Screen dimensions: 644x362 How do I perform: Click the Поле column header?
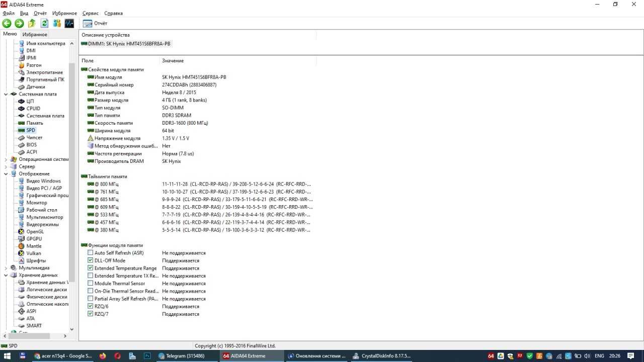tap(119, 60)
